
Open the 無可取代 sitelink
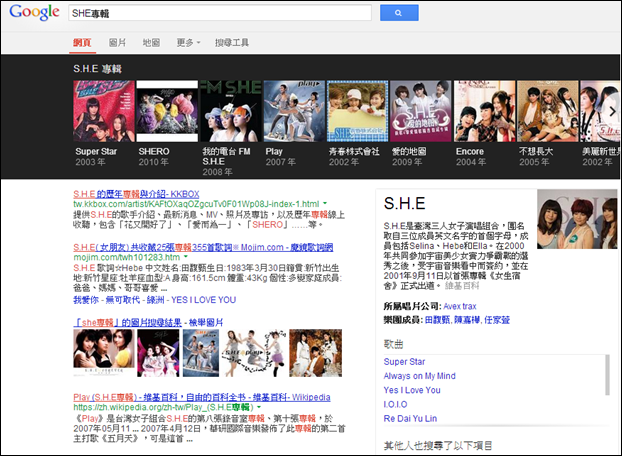tap(123, 300)
